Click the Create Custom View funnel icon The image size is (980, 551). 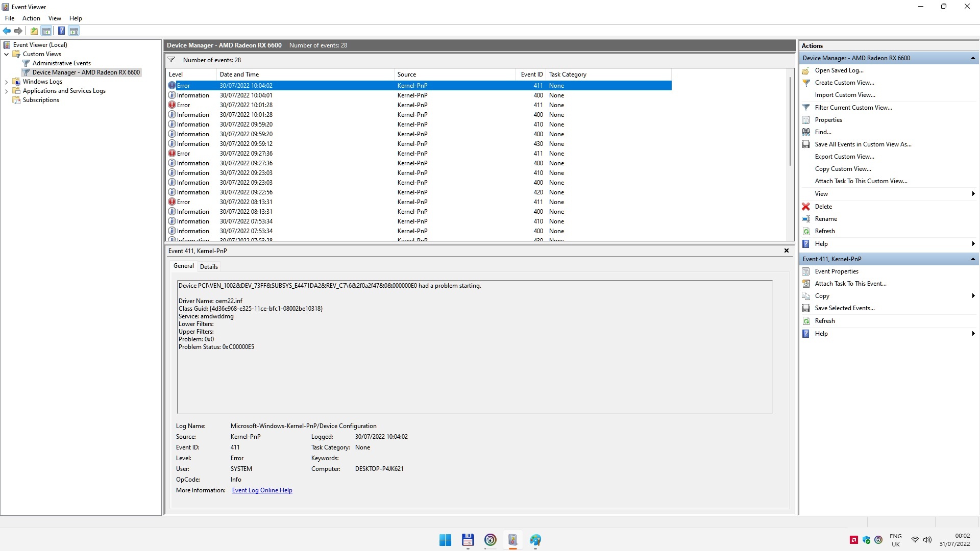pyautogui.click(x=806, y=83)
